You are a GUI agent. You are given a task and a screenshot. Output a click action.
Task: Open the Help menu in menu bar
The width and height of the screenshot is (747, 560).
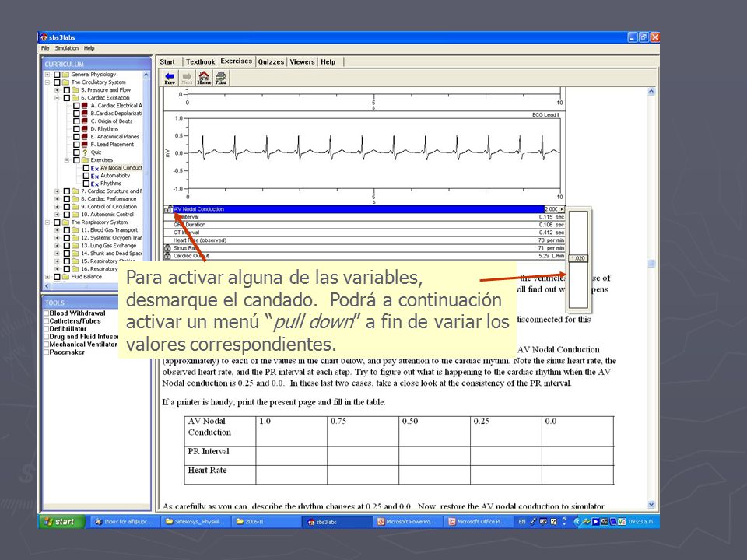[x=89, y=48]
